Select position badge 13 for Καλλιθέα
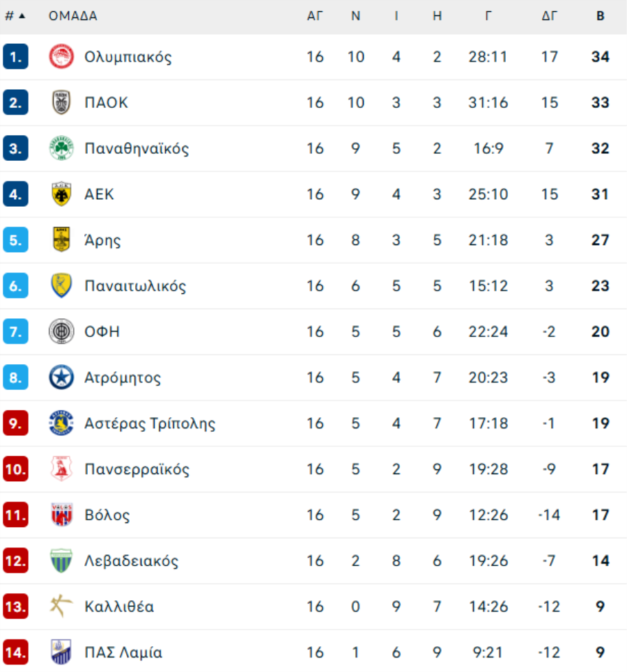The width and height of the screenshot is (627, 672). 15,607
